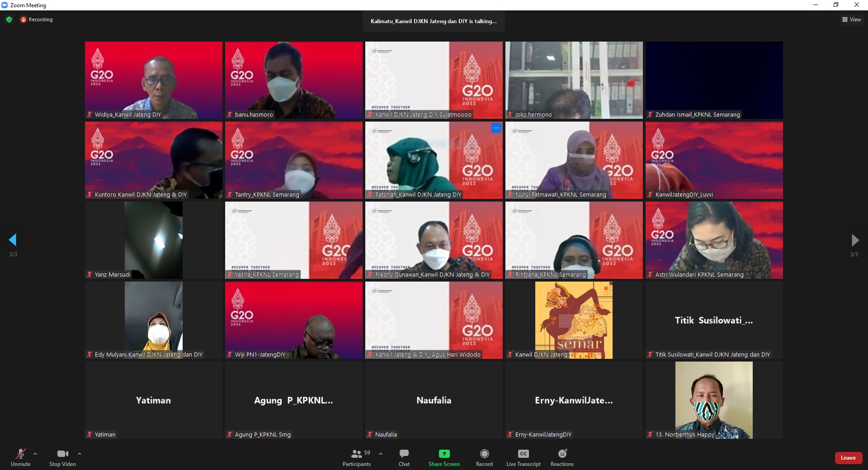Open the Participants list
The height and width of the screenshot is (470, 868).
tap(357, 454)
